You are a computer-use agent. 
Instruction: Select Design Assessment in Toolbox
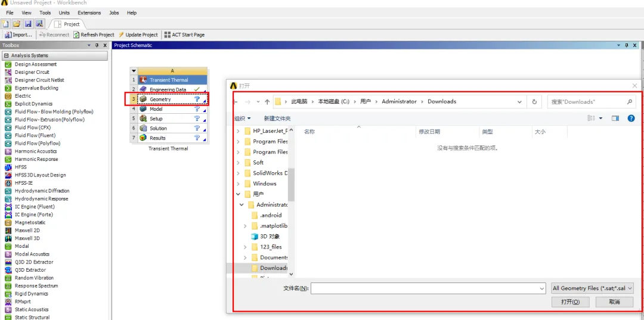(x=36, y=64)
